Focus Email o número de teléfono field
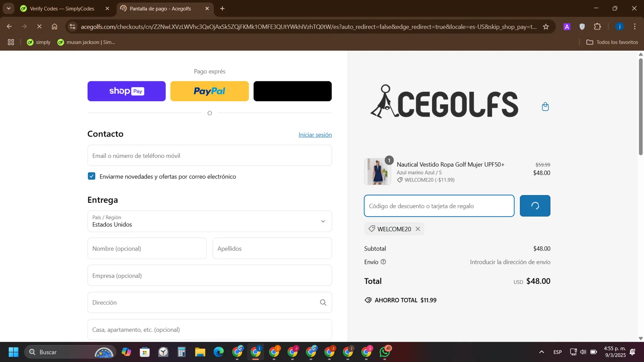This screenshot has width=644, height=362. 210,156
